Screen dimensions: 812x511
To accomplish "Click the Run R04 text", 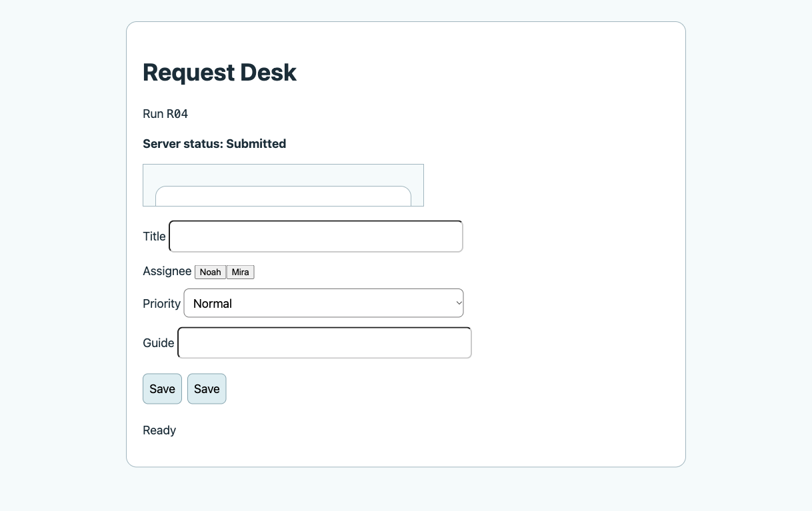I will click(165, 114).
